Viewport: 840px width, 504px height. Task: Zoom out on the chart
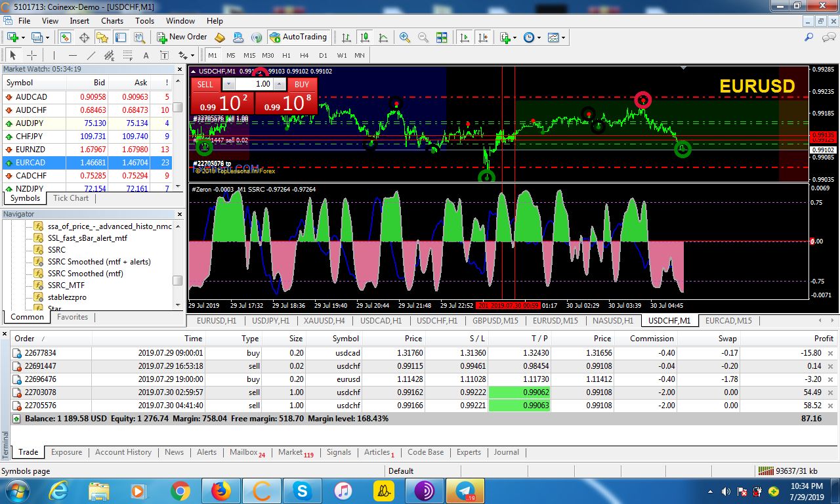pyautogui.click(x=423, y=37)
